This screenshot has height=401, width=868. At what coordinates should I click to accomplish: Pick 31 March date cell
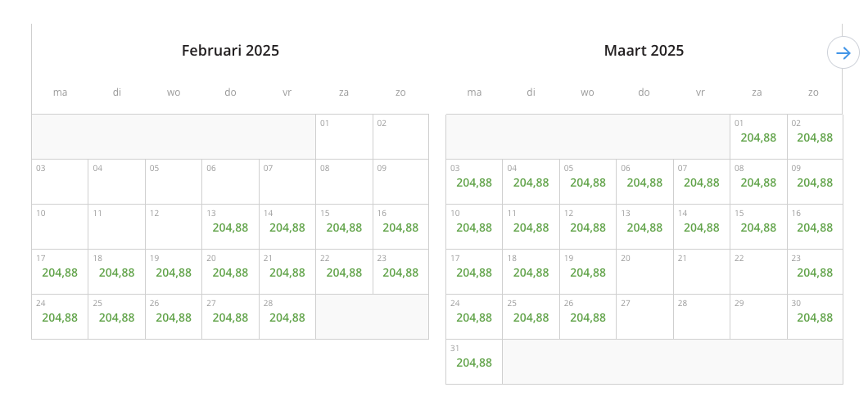[x=474, y=362]
